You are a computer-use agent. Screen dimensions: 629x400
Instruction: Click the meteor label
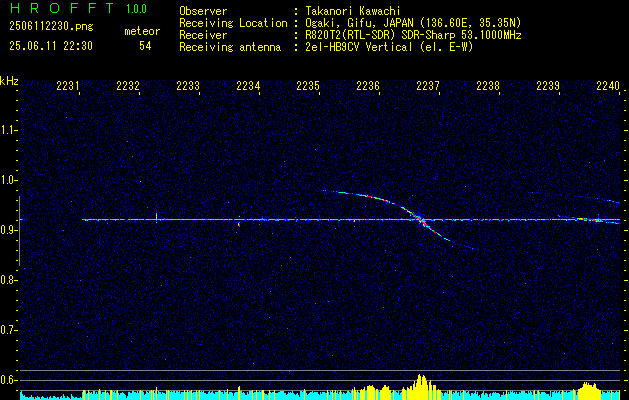pos(142,31)
